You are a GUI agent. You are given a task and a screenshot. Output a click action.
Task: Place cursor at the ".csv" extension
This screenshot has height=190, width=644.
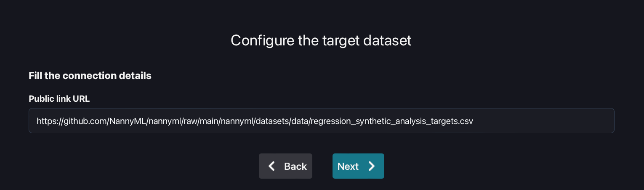[x=466, y=121]
